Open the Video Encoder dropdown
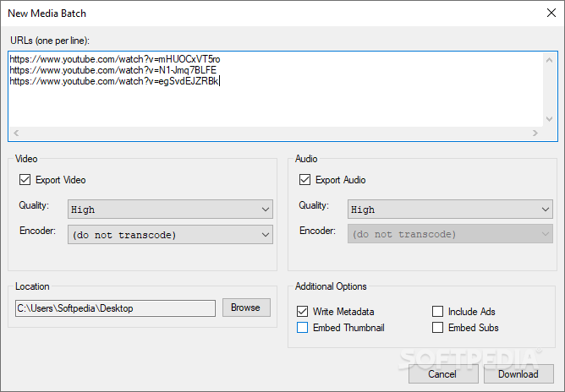The width and height of the screenshot is (565, 392). click(170, 235)
